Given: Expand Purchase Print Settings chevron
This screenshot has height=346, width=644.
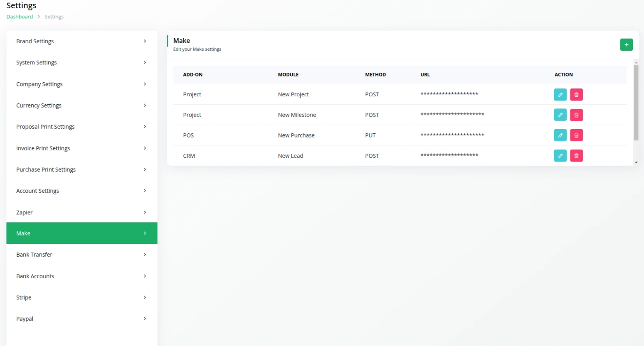Looking at the screenshot, I should (x=145, y=169).
